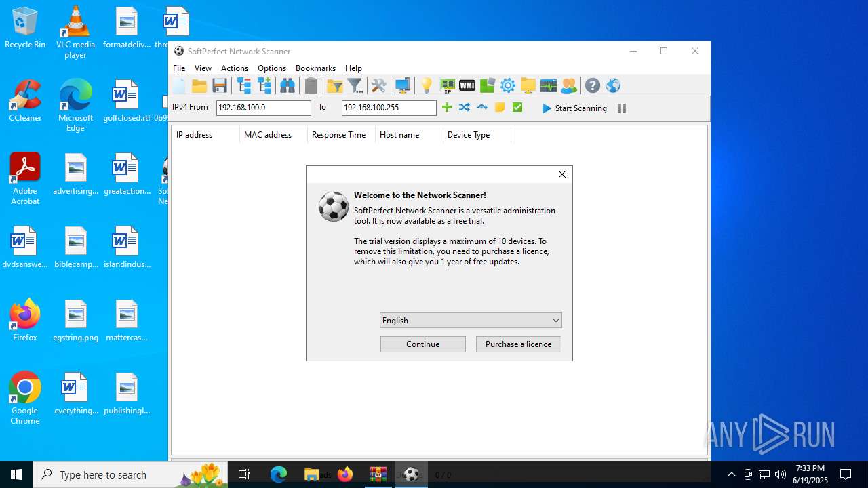Click Start Scanning button
Screen dimensions: 868x488
pyautogui.click(x=575, y=108)
